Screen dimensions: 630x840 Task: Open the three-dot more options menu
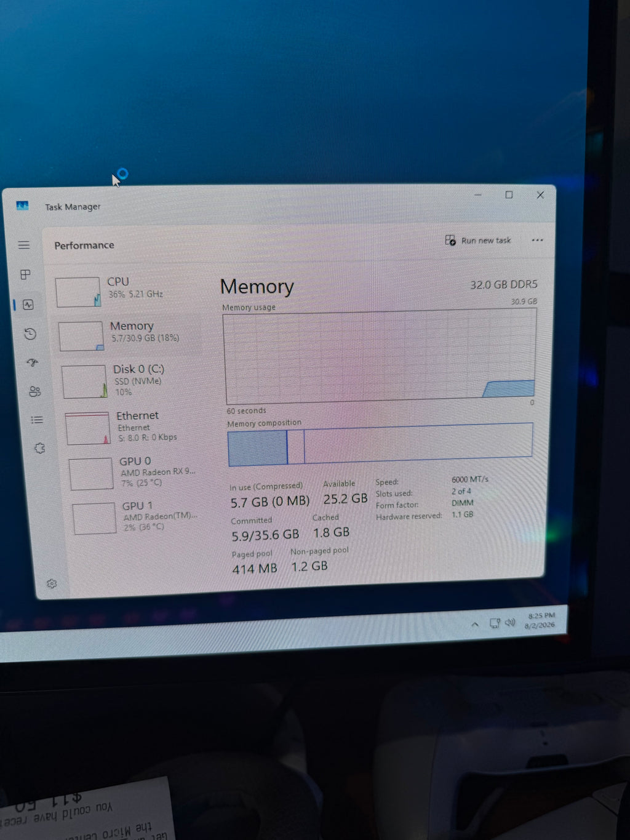[x=537, y=240]
